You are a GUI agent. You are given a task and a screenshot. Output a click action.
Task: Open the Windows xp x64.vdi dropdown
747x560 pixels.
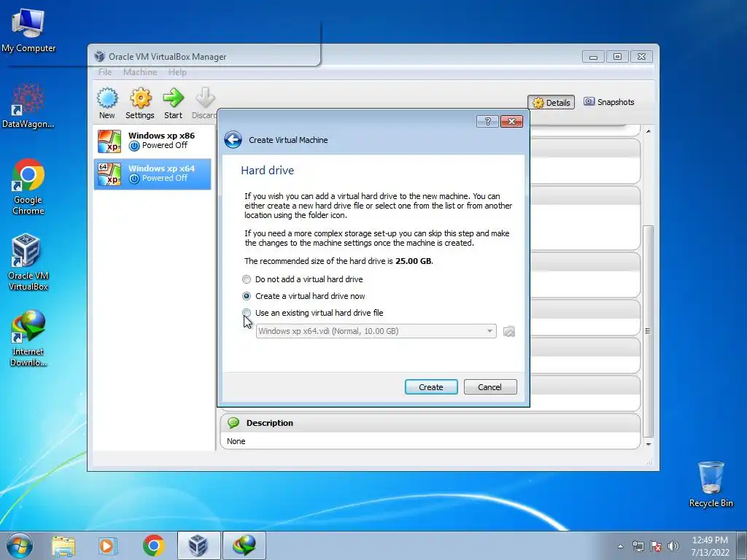pyautogui.click(x=376, y=331)
